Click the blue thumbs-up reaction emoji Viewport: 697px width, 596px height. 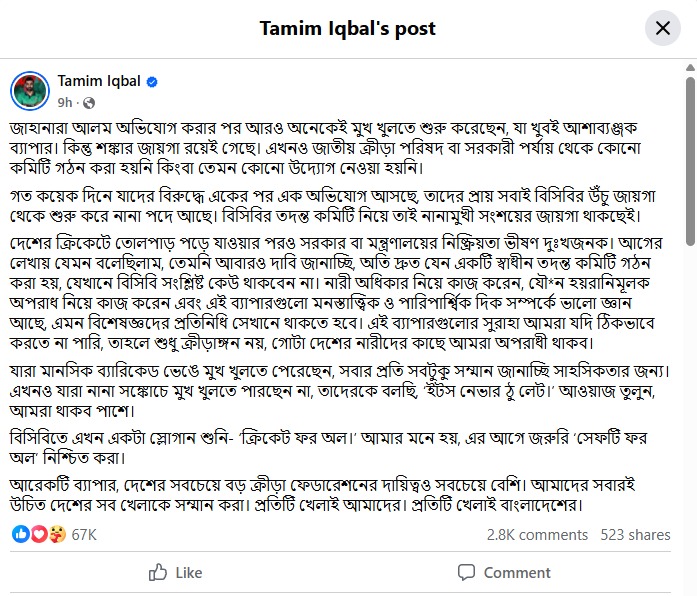21,534
